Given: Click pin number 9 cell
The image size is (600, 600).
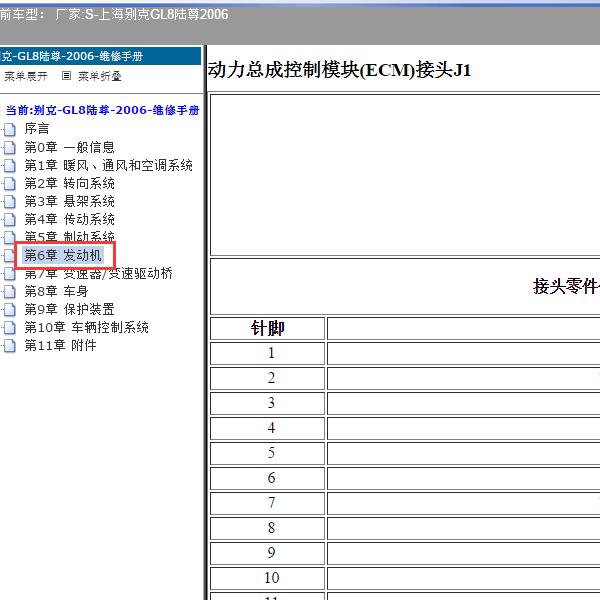Looking at the screenshot, I should (267, 553).
